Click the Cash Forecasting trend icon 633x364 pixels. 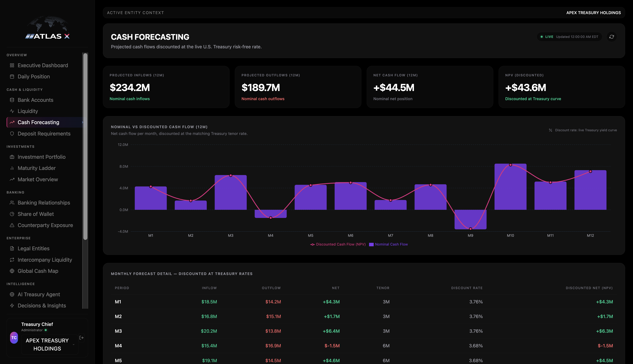(12, 122)
